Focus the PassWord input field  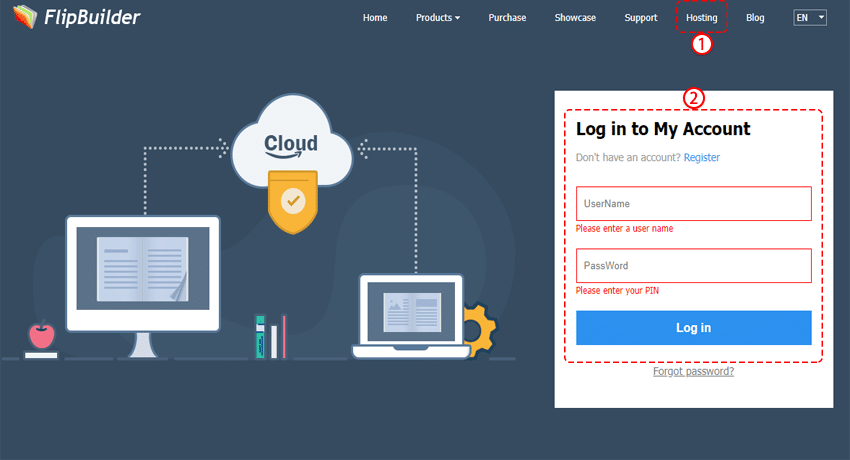coord(693,265)
